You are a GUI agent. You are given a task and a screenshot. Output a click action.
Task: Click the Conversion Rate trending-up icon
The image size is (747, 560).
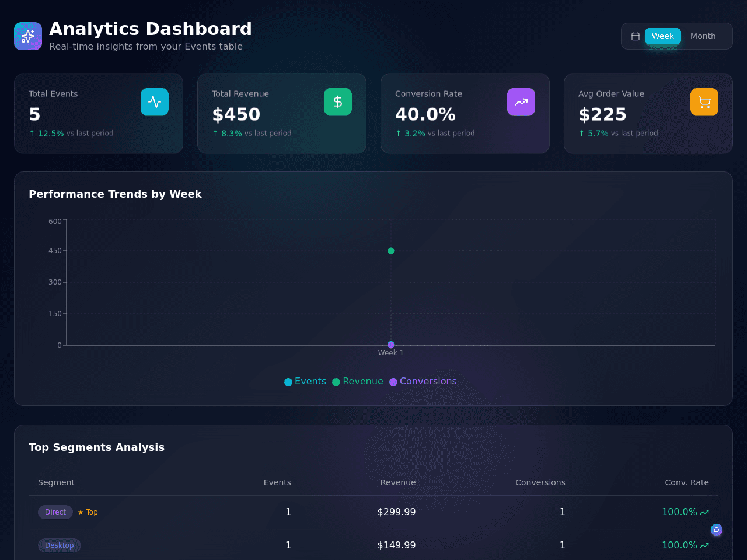coord(521,102)
